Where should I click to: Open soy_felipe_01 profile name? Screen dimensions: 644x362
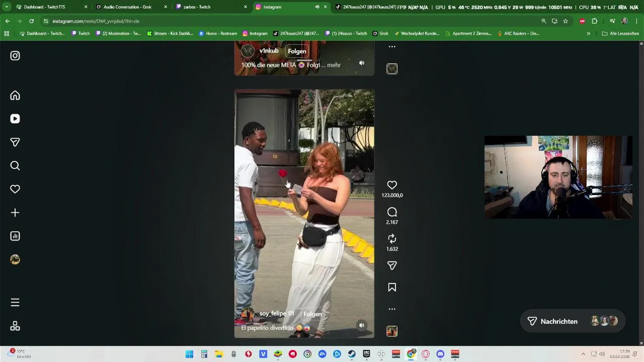277,314
